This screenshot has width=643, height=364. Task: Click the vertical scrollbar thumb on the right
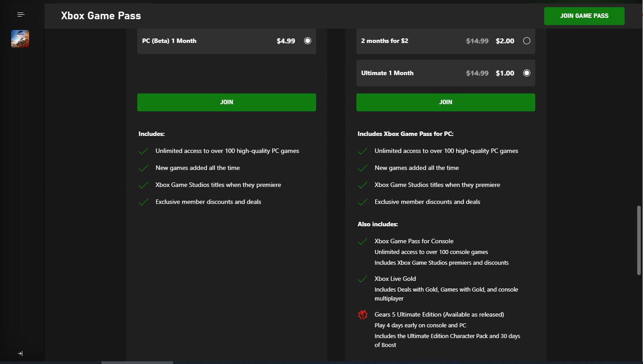click(x=639, y=240)
